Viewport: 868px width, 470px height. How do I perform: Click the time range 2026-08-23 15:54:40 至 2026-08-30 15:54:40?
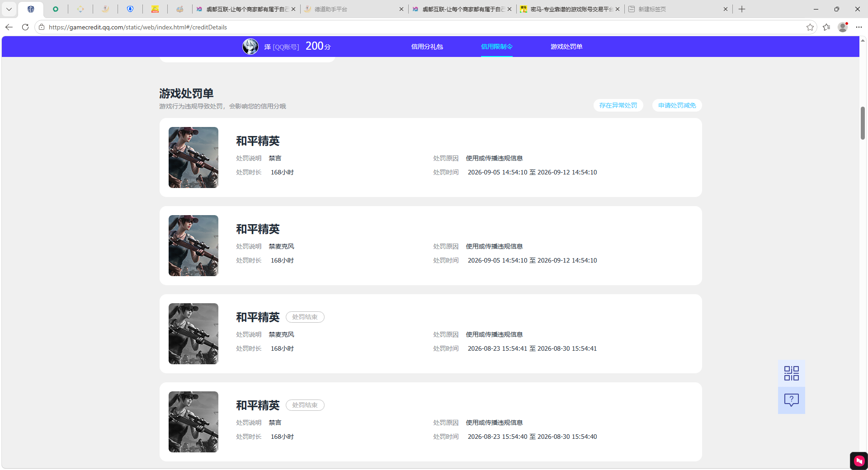[532, 437]
